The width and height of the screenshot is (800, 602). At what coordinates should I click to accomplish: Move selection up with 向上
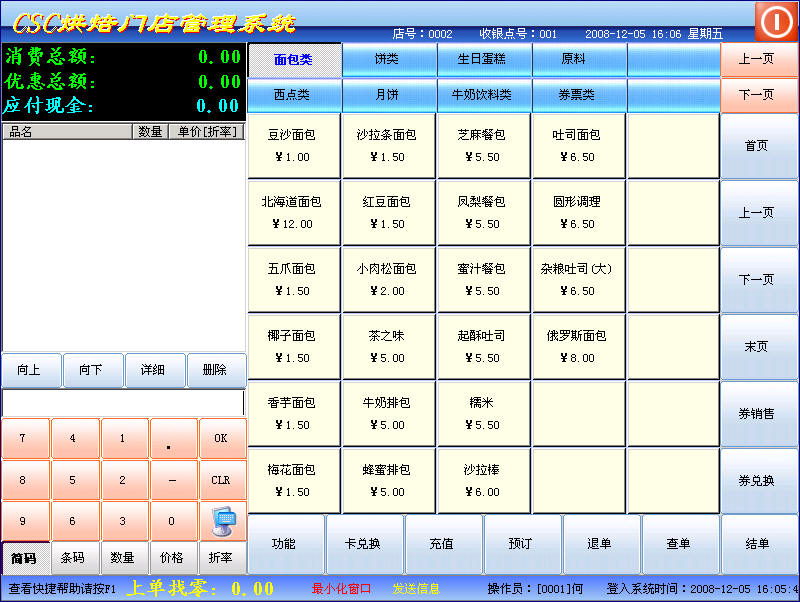31,370
